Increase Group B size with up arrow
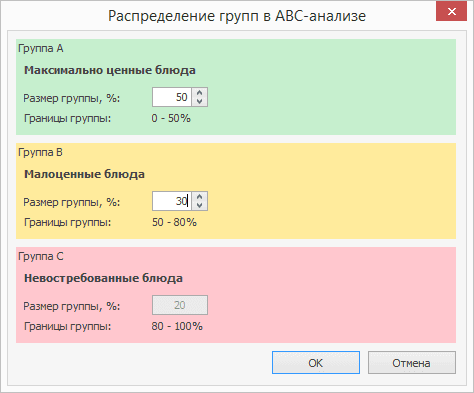The height and width of the screenshot is (393, 474). point(199,197)
